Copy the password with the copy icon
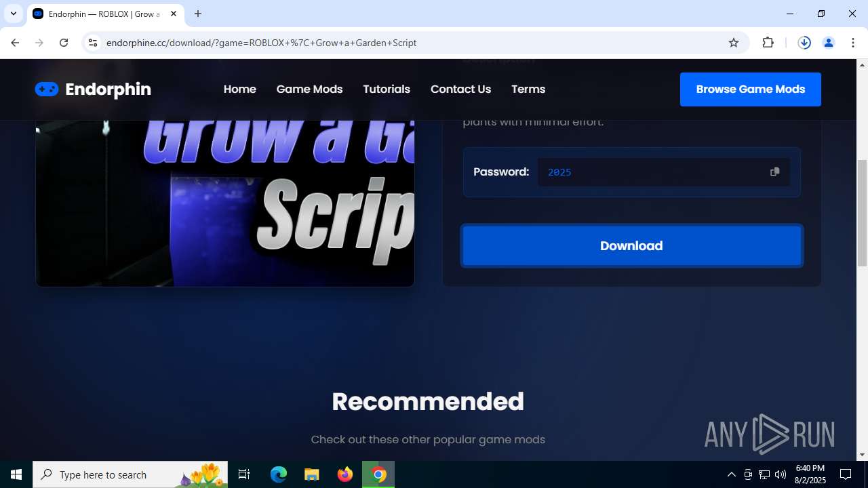The height and width of the screenshot is (488, 868). [774, 172]
